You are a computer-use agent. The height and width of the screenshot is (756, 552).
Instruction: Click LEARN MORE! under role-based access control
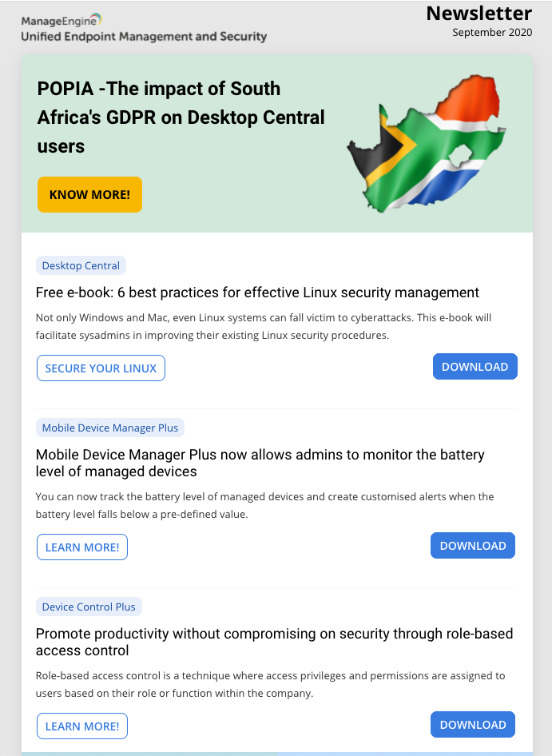(82, 726)
